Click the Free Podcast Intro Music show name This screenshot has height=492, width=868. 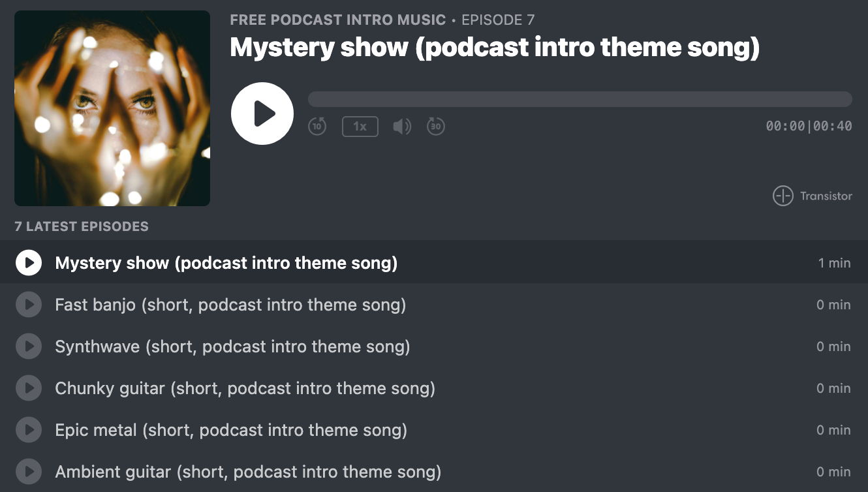click(337, 20)
